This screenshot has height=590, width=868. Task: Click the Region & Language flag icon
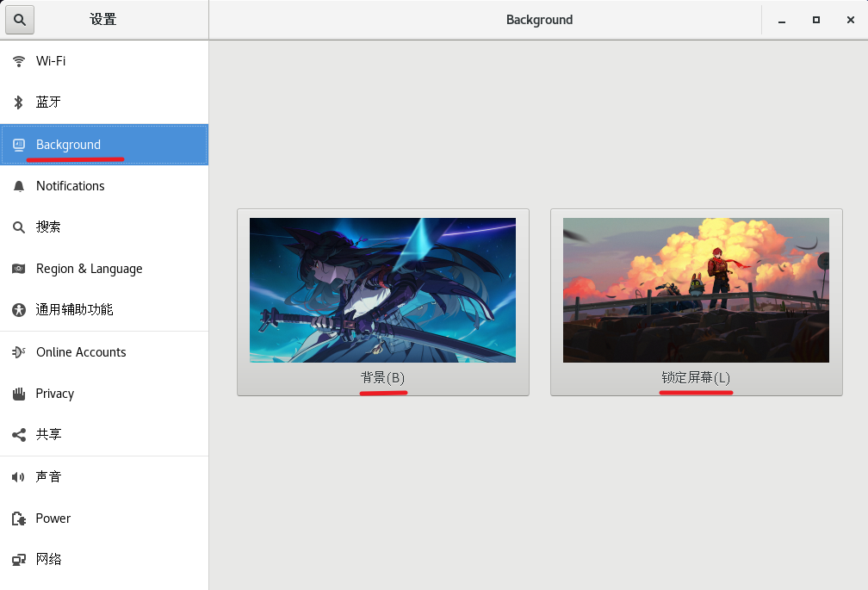[x=19, y=269]
